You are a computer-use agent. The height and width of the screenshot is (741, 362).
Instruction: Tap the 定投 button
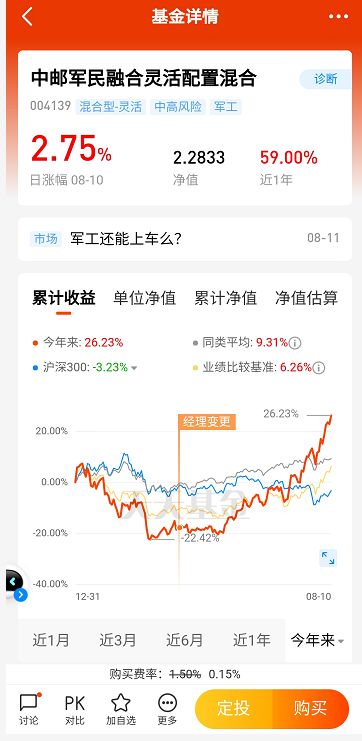pyautogui.click(x=234, y=709)
